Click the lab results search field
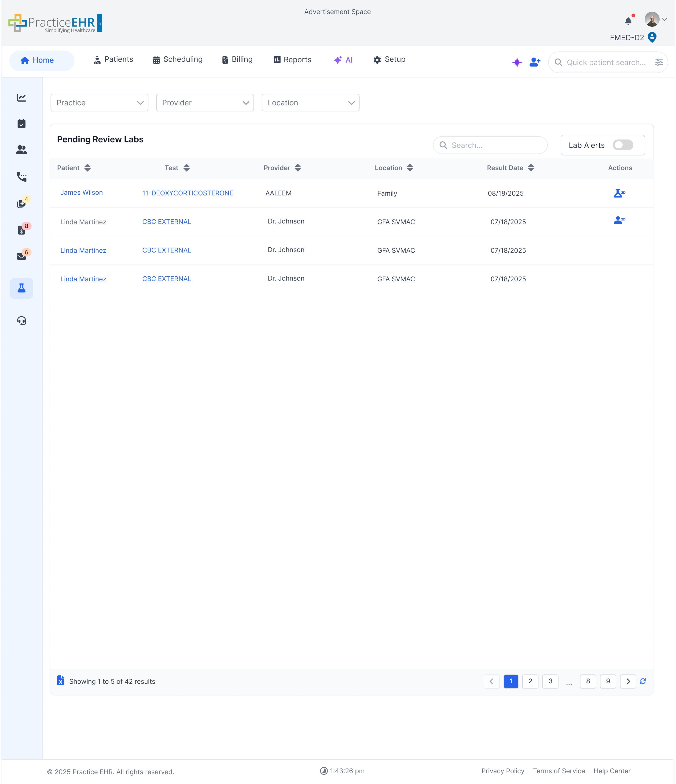 [x=490, y=145]
